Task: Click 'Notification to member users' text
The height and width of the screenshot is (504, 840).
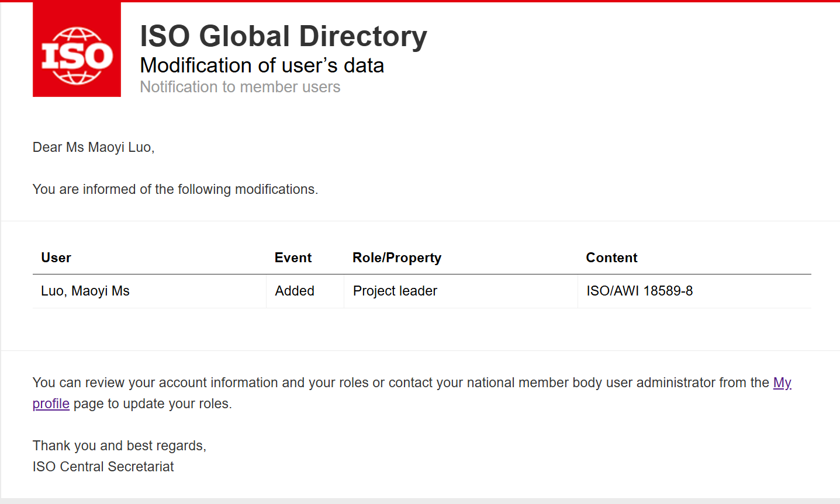Action: coord(240,87)
